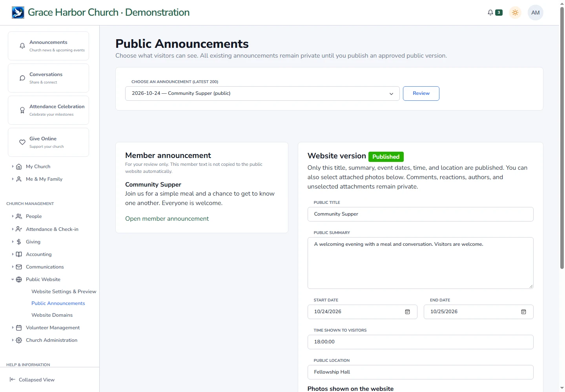Click the Church Administration gear icon
Viewport: 565px width, 392px height.
point(19,340)
